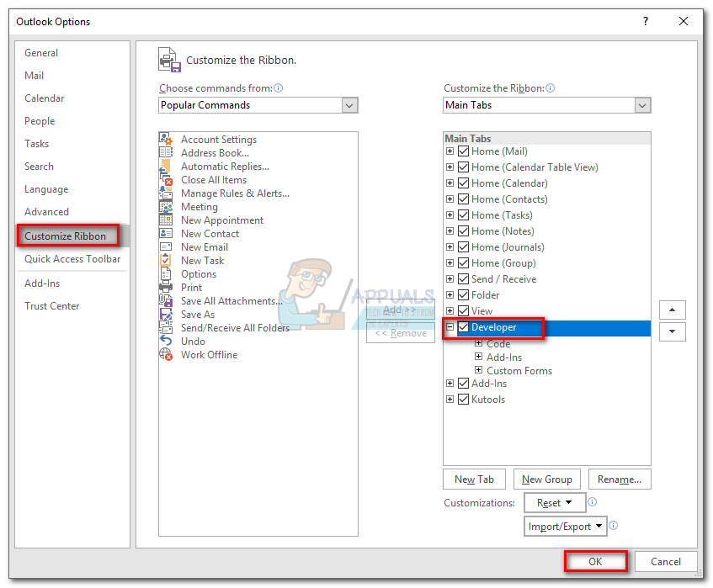Image resolution: width=713 pixels, height=588 pixels.
Task: Click the New Appointment calendar icon
Action: coord(166,220)
